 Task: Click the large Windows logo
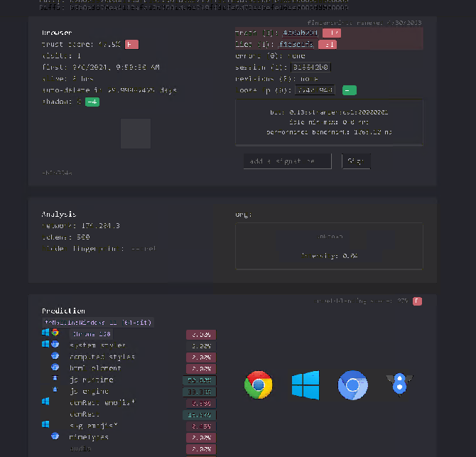pos(305,385)
